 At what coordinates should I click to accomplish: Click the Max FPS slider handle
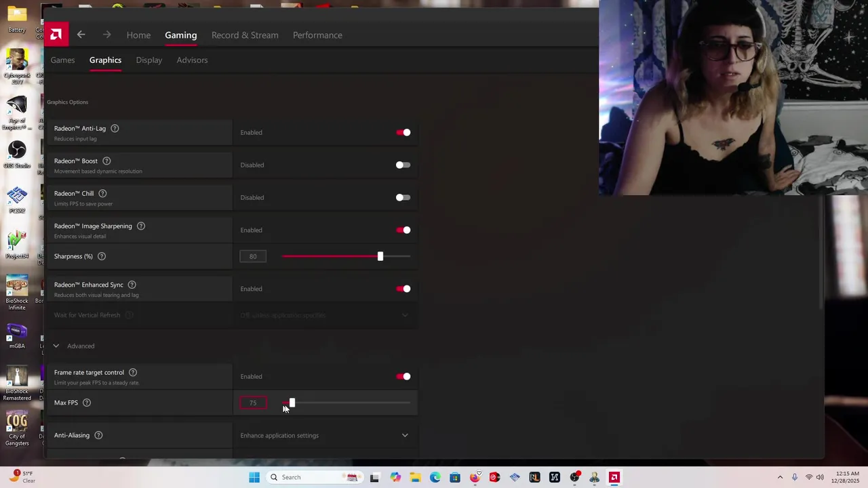292,403
